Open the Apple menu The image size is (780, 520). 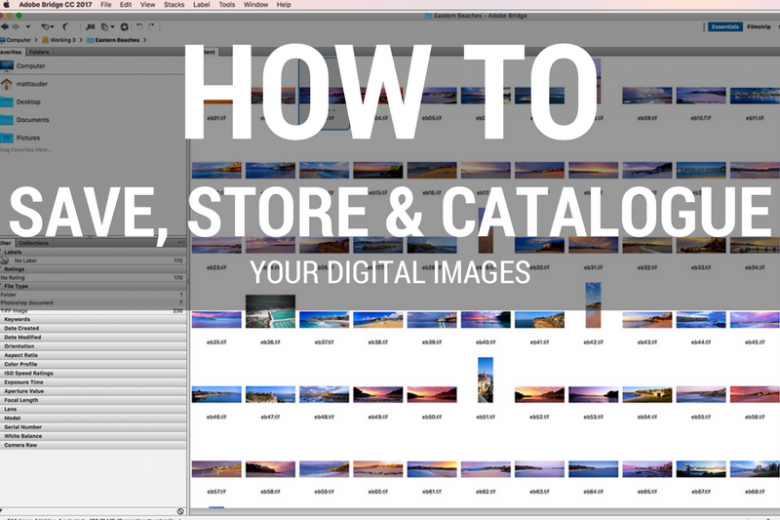(x=6, y=4)
